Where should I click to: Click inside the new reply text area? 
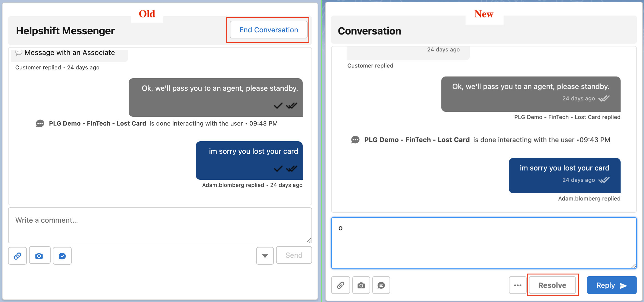(484, 243)
